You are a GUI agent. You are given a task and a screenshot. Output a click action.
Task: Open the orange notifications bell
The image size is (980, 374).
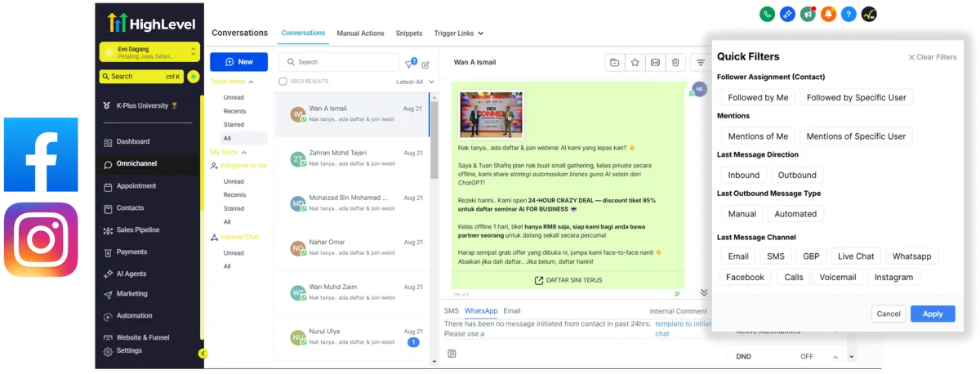(829, 14)
